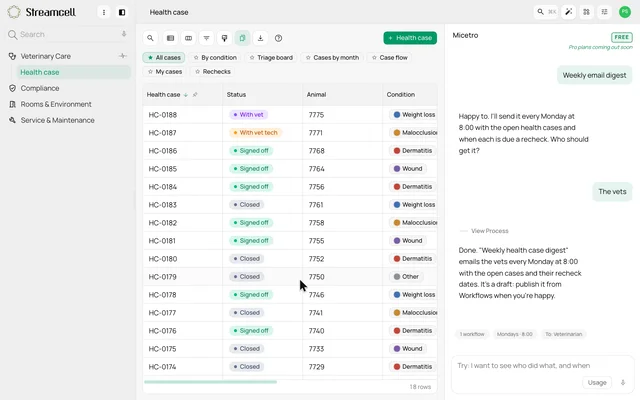Viewport: 640px width, 400px height.
Task: Click the FREE plan badge
Action: [x=622, y=37]
